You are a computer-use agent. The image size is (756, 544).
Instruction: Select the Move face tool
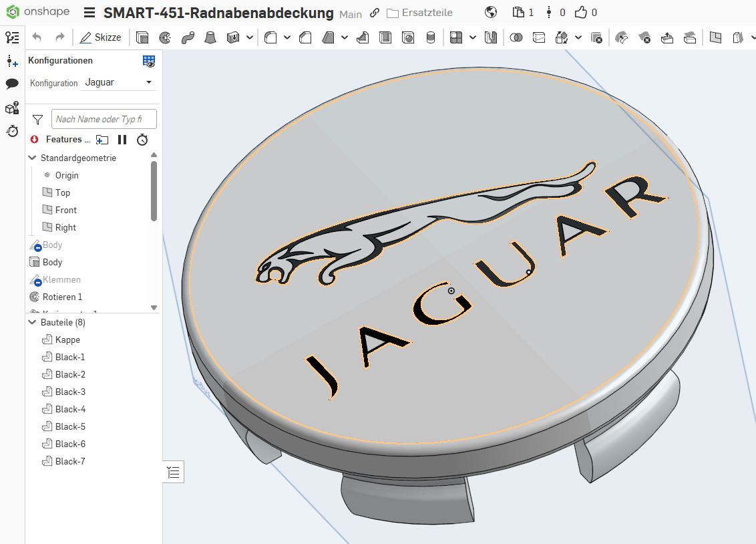pos(667,37)
